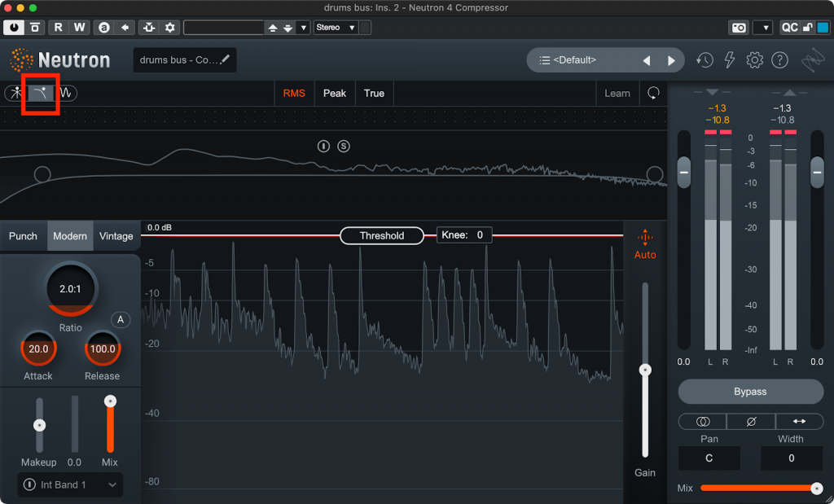Enable Write automation (W) button
This screenshot has width=834, height=504.
point(79,27)
